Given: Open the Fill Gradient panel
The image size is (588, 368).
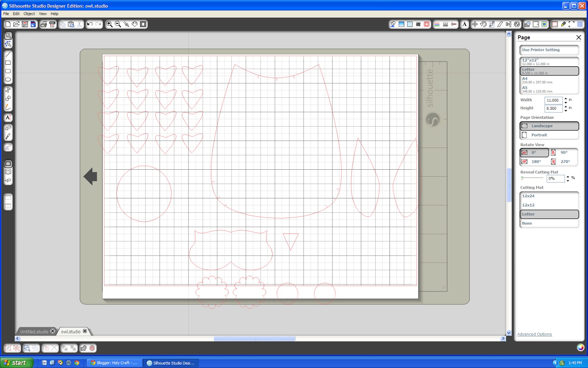Looking at the screenshot, I should tap(401, 24).
